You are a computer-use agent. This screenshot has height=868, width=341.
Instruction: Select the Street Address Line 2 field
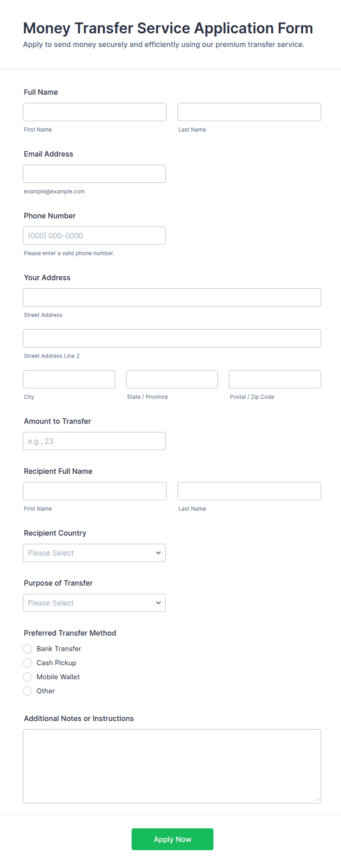tap(172, 338)
